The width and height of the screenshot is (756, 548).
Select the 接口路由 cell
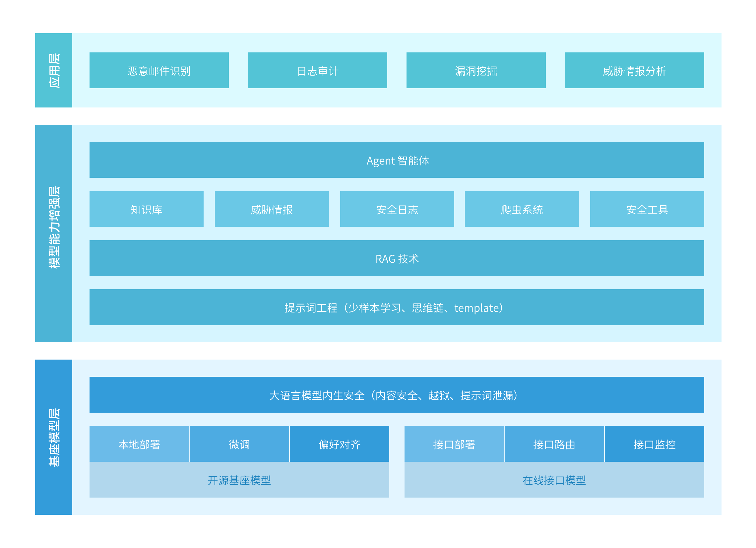(554, 444)
